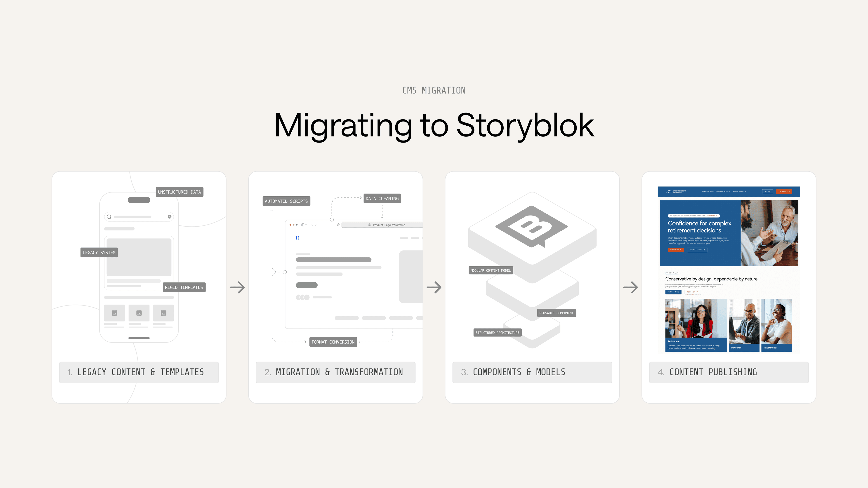Clear the phone search bar with X icon
This screenshot has width=868, height=488.
click(170, 217)
